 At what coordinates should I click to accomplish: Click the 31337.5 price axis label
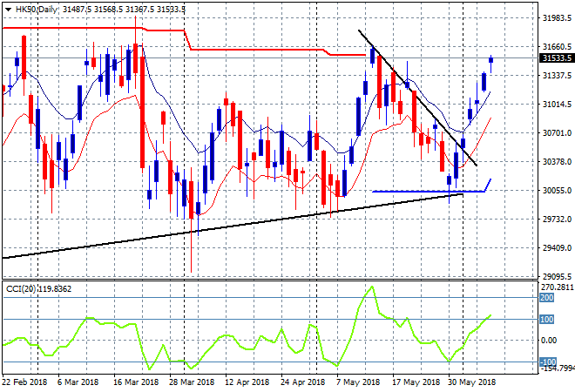click(557, 75)
